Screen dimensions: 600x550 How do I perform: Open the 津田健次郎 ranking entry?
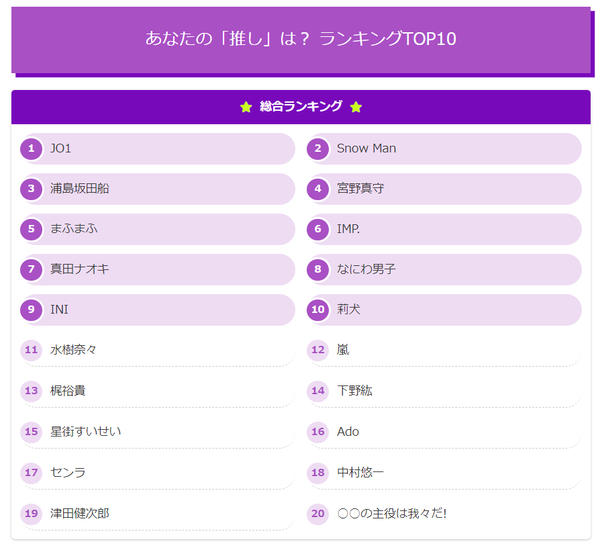coord(158,514)
